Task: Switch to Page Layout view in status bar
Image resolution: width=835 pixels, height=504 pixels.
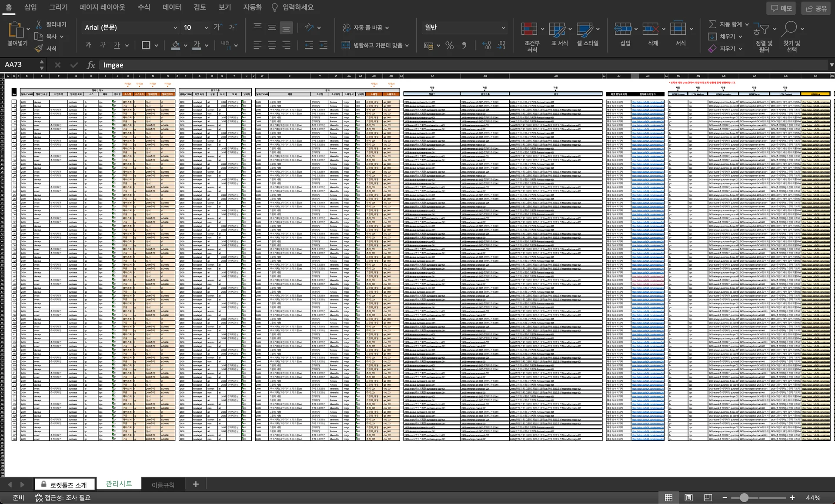Action: pyautogui.click(x=688, y=497)
